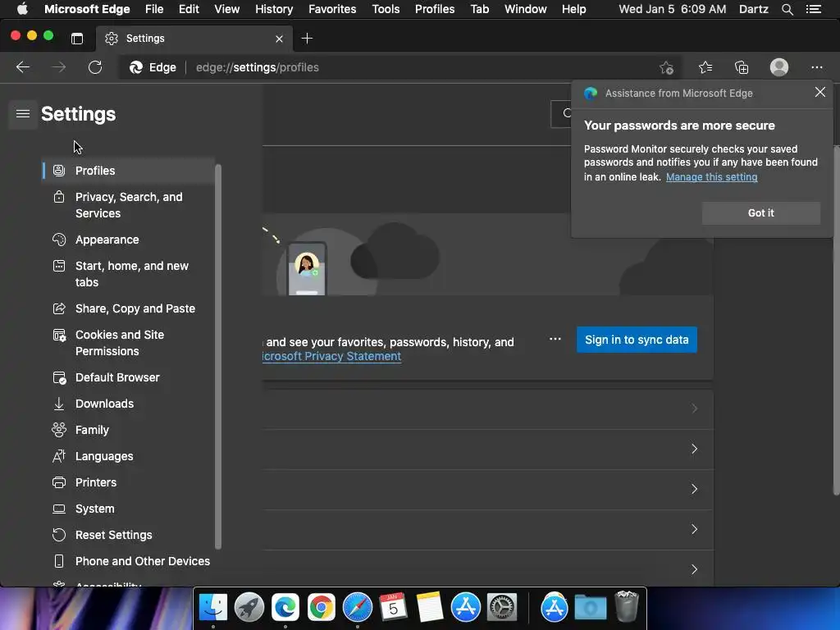Open Privacy, Search, and Services settings
The image size is (840, 630).
[129, 205]
